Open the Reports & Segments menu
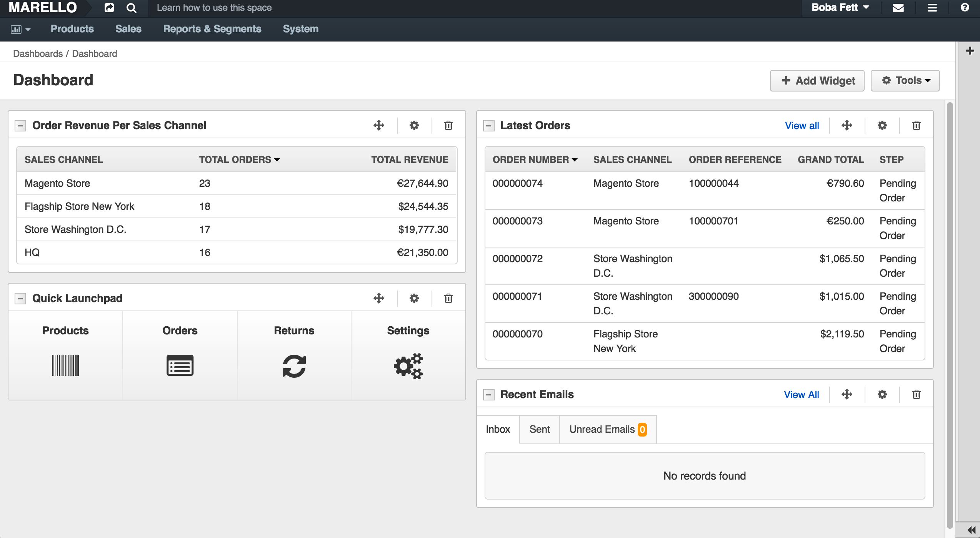This screenshot has height=538, width=980. [212, 29]
